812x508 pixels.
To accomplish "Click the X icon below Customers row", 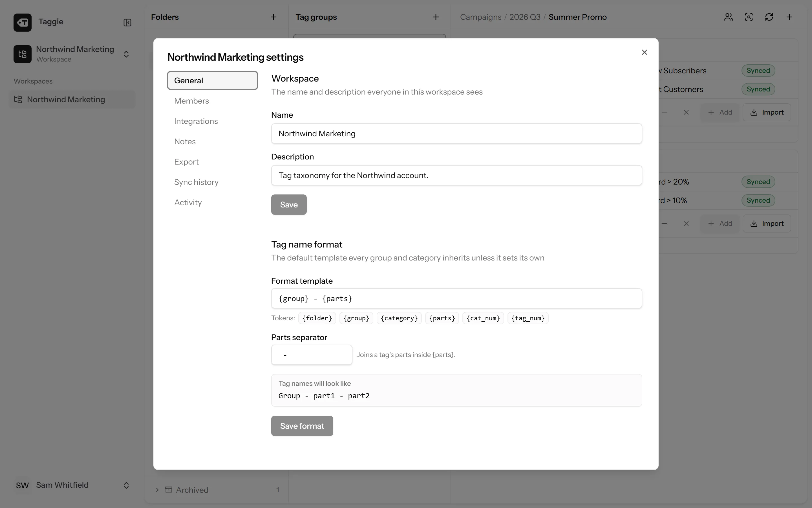I will pos(686,112).
